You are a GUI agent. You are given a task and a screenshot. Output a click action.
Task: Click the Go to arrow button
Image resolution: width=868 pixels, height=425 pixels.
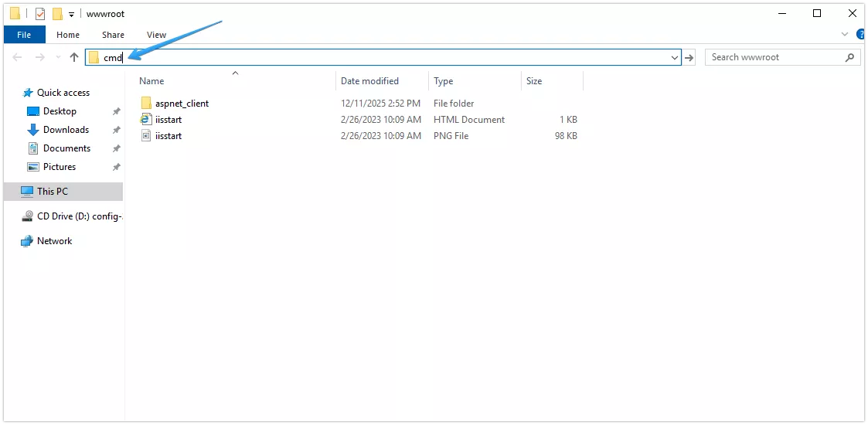tap(689, 57)
